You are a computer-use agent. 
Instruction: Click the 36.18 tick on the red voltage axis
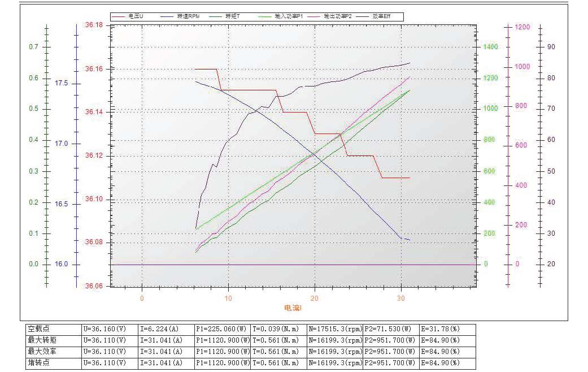pyautogui.click(x=94, y=25)
